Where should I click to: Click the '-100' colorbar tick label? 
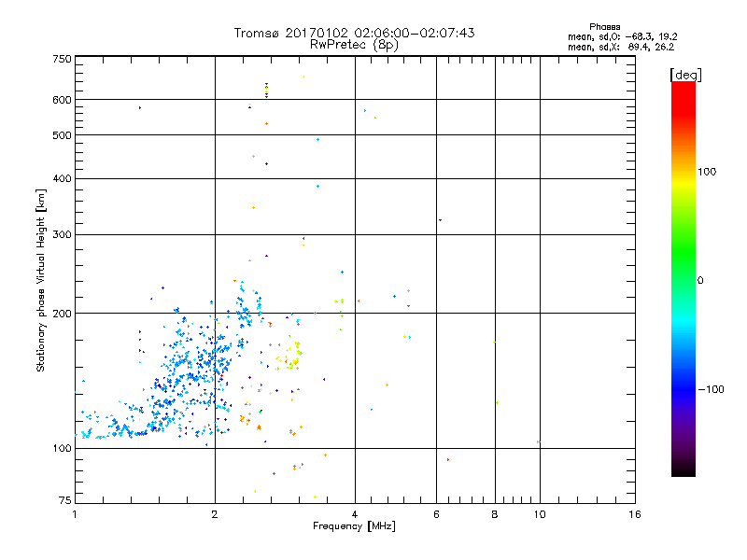(711, 389)
